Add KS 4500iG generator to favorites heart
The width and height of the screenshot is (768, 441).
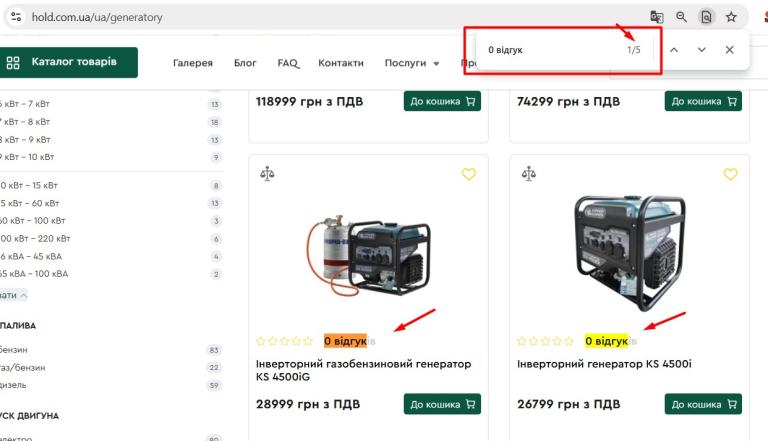tap(469, 174)
